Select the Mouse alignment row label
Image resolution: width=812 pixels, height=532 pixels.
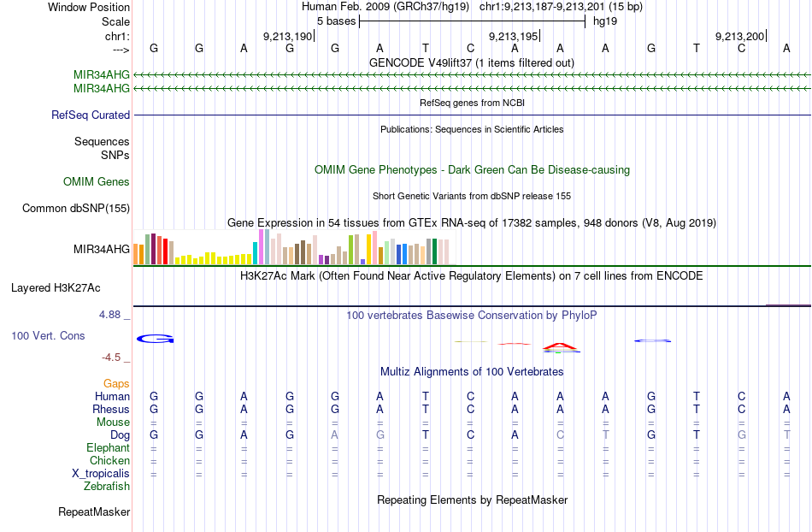113,423
